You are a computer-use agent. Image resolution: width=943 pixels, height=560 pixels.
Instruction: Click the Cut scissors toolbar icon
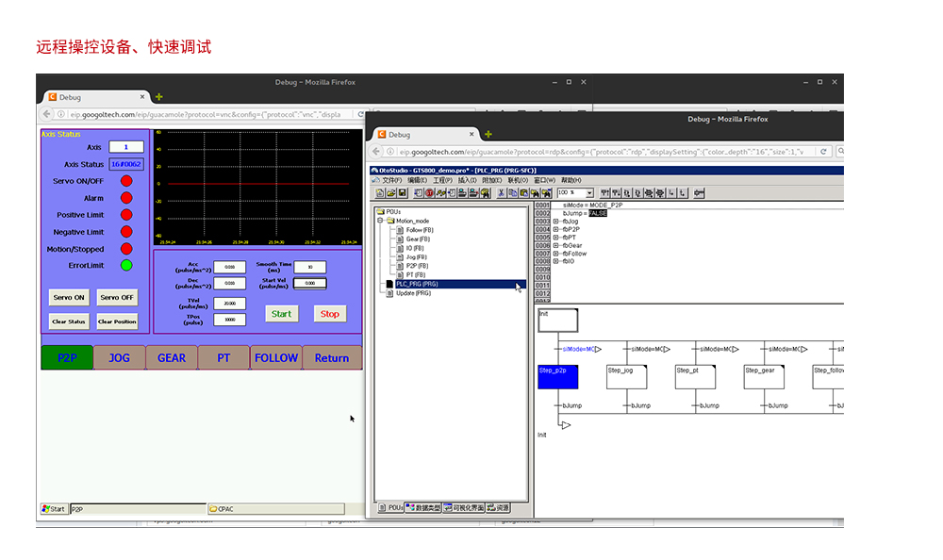pos(501,193)
